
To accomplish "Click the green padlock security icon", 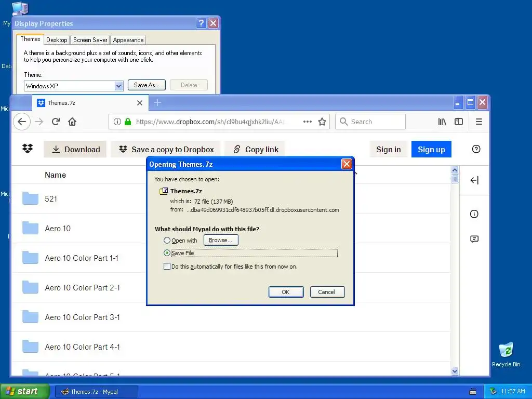I will 128,122.
